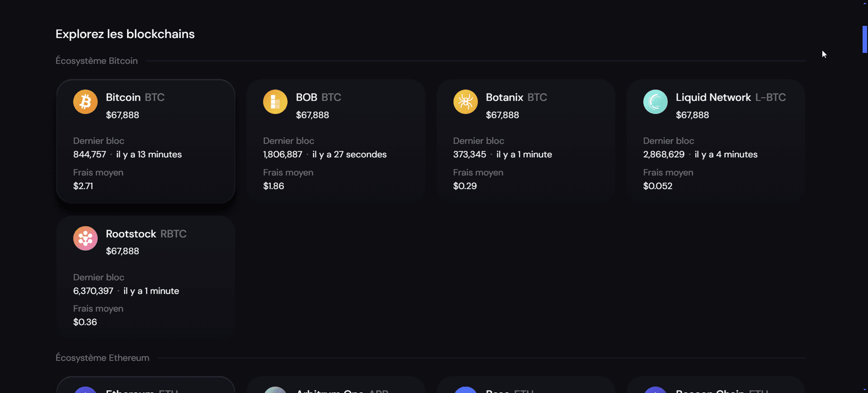The image size is (868, 393).
Task: Click the BOB network logo icon
Action: 275,102
